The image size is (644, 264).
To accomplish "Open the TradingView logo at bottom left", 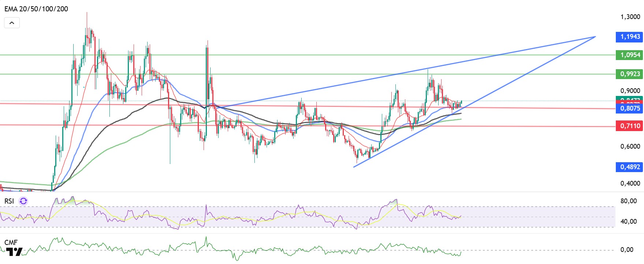I will click(x=14, y=252).
